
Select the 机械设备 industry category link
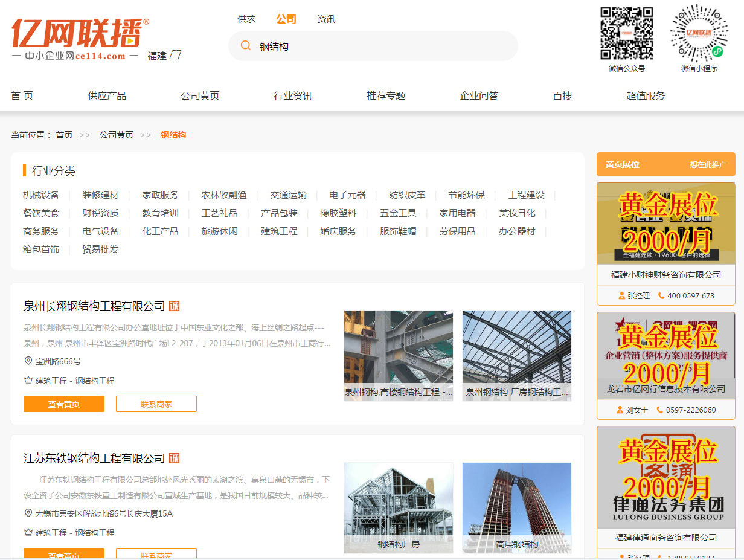[41, 195]
